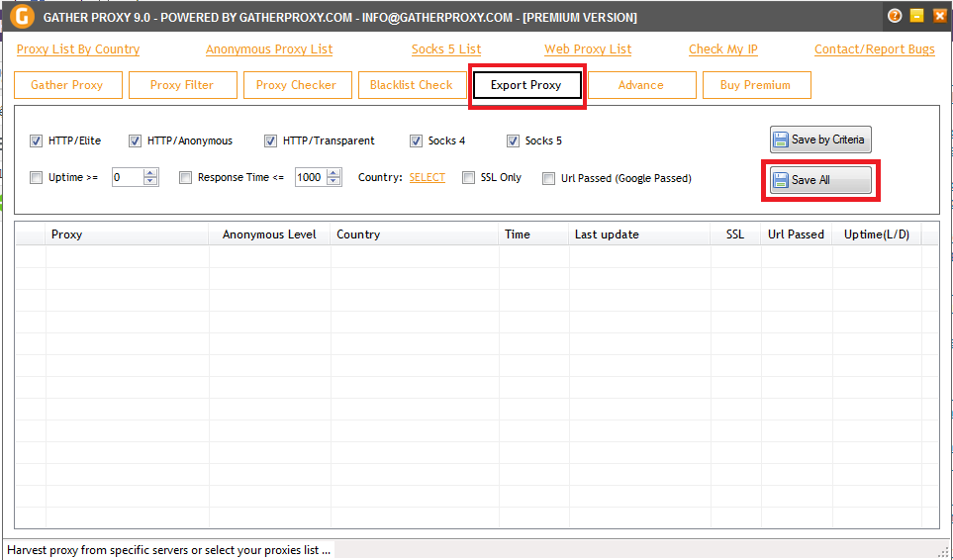Viewport: 953px width, 560px height.
Task: Select the Export Proxy tab
Action: point(526,85)
